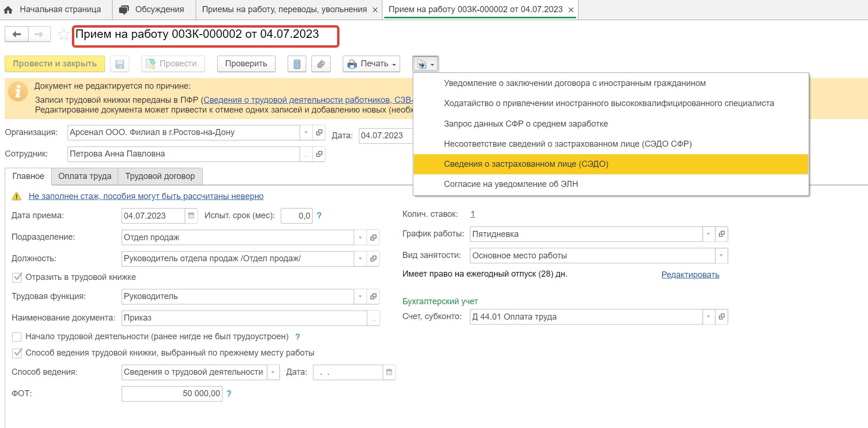This screenshot has height=428, width=868.
Task: Add document to favorites with star icon
Action: (x=64, y=34)
